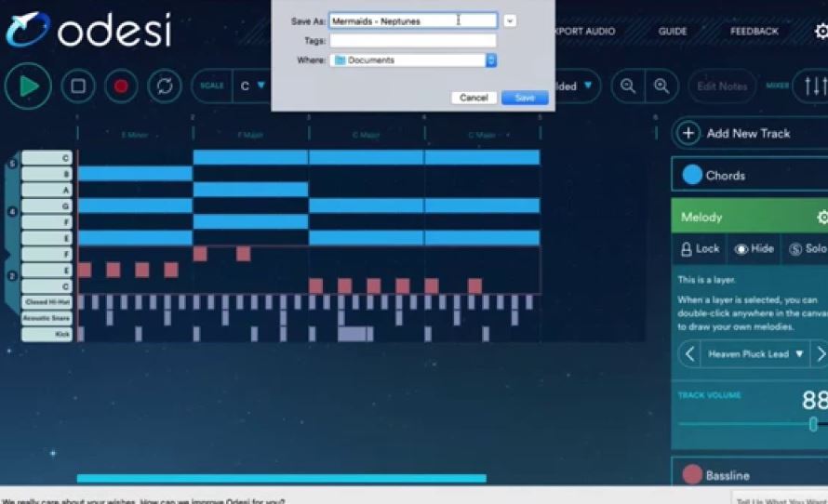The image size is (828, 504).
Task: Solo the Melody track
Action: (806, 249)
